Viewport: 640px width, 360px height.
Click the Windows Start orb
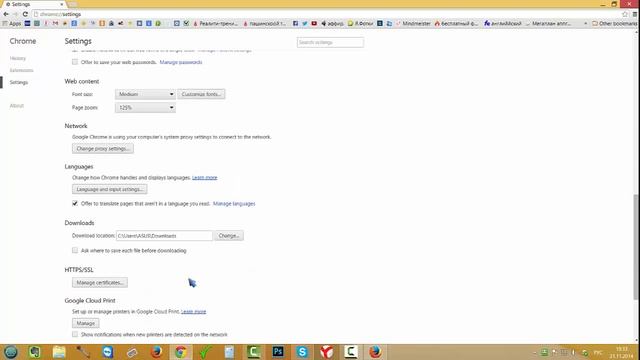point(11,352)
